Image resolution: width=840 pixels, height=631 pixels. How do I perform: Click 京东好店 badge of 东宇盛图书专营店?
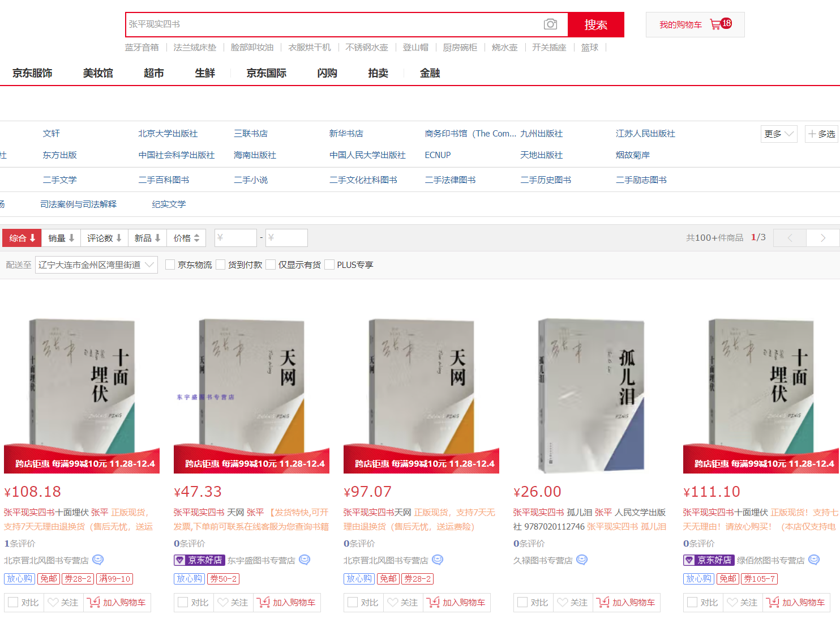[x=199, y=560]
